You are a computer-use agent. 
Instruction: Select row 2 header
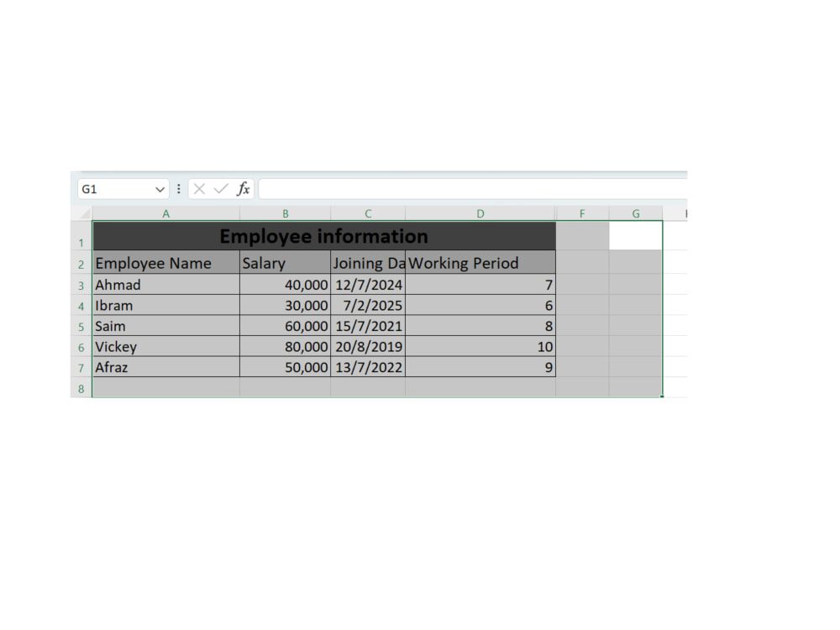(81, 262)
